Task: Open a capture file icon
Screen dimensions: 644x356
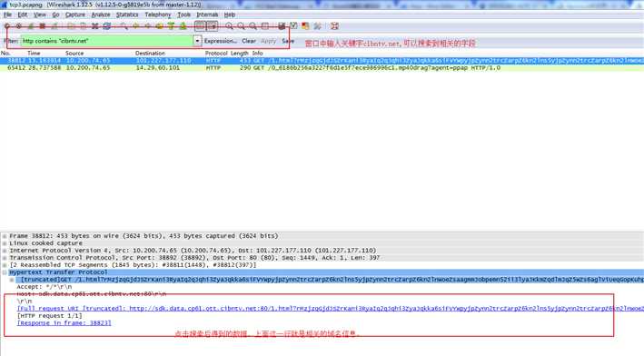Action: 71,25
